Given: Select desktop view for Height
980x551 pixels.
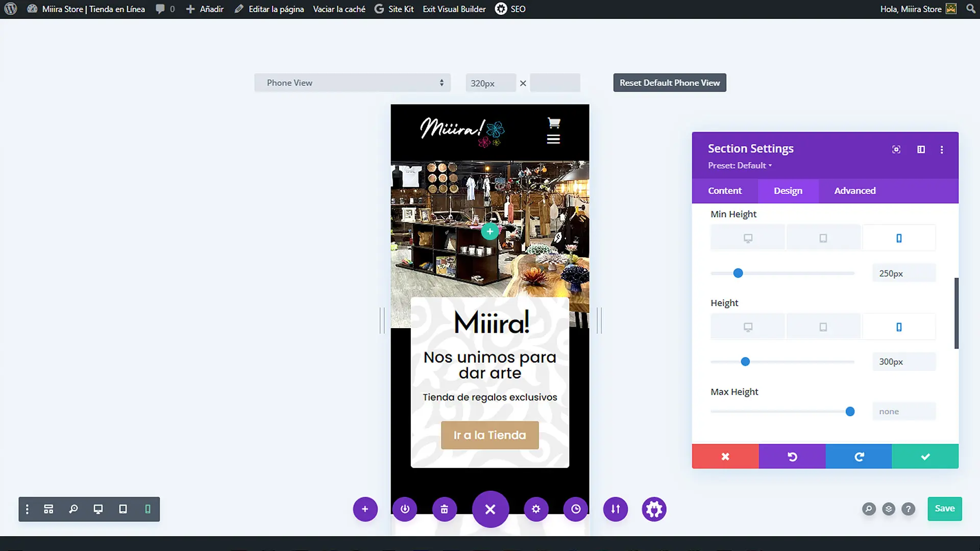Looking at the screenshot, I should pos(748,327).
